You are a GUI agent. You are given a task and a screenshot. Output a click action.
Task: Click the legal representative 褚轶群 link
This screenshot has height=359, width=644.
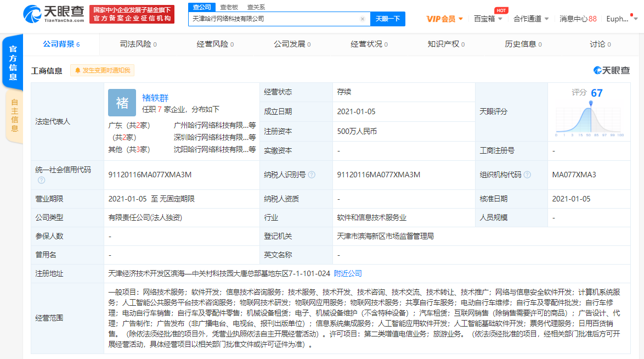coord(154,98)
